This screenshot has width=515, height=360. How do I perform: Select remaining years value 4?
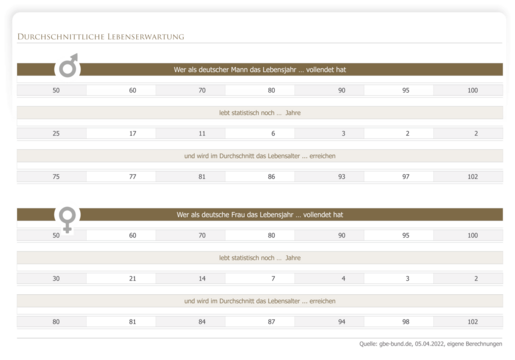pos(343,278)
